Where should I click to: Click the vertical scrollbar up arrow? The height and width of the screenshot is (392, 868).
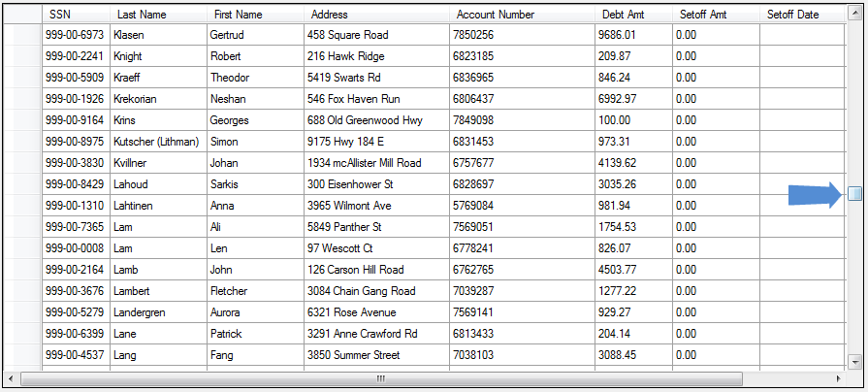[x=854, y=14]
